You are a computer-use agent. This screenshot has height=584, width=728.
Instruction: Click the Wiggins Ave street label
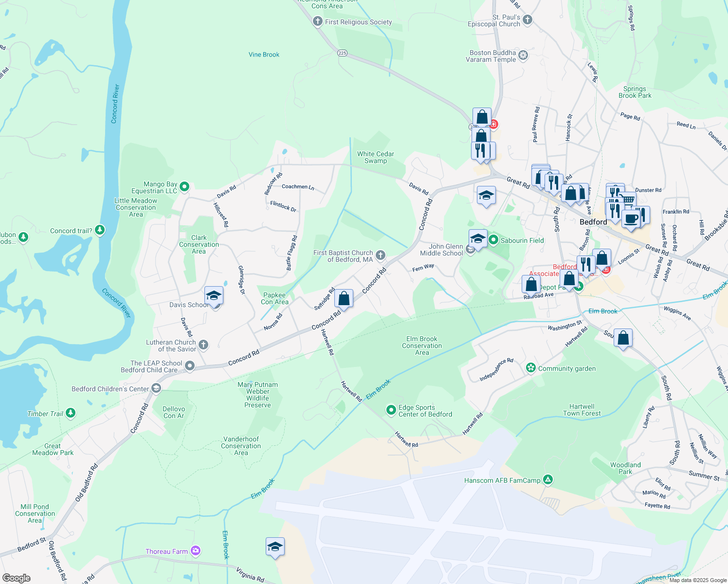pyautogui.click(x=677, y=313)
